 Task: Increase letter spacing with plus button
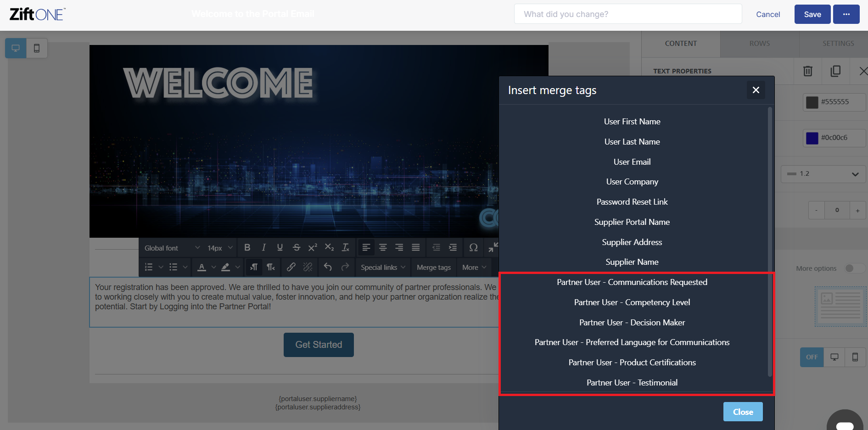point(857,210)
